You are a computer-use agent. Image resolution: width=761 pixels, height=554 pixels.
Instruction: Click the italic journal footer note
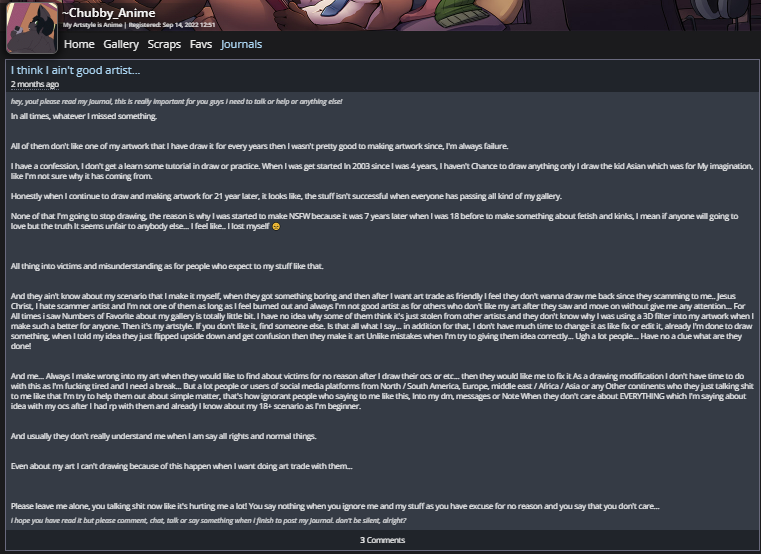[x=208, y=521]
